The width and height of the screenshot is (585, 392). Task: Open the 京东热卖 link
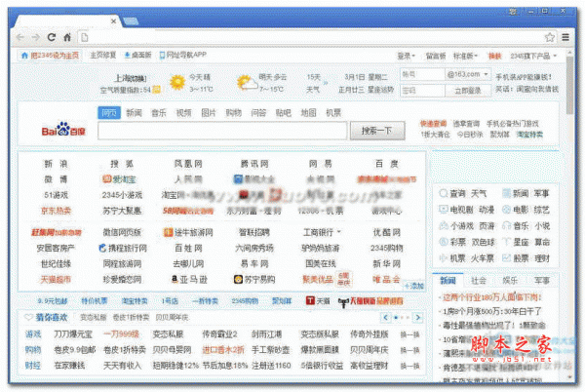(56, 211)
